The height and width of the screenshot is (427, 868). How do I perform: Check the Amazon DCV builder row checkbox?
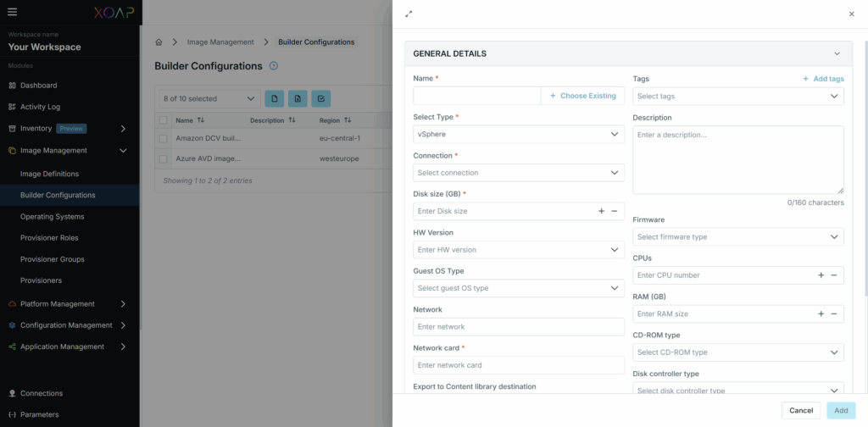[x=164, y=138]
